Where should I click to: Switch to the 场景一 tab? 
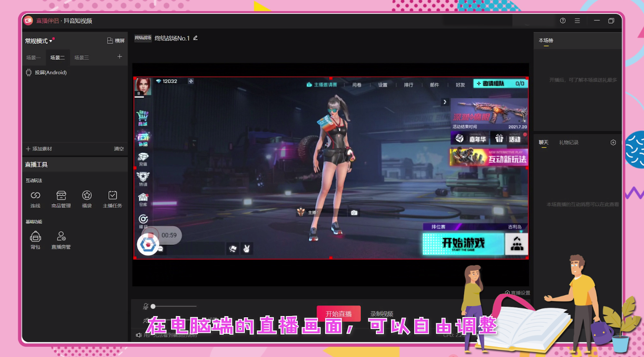pos(33,58)
